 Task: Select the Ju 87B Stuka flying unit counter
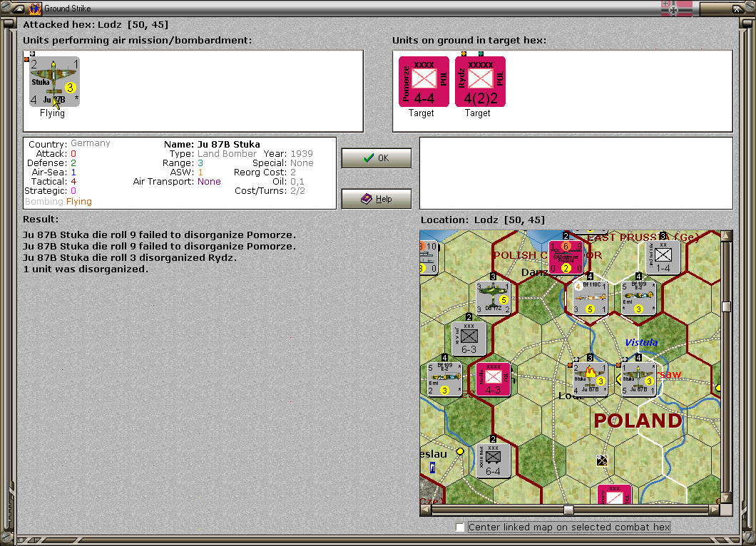54,81
